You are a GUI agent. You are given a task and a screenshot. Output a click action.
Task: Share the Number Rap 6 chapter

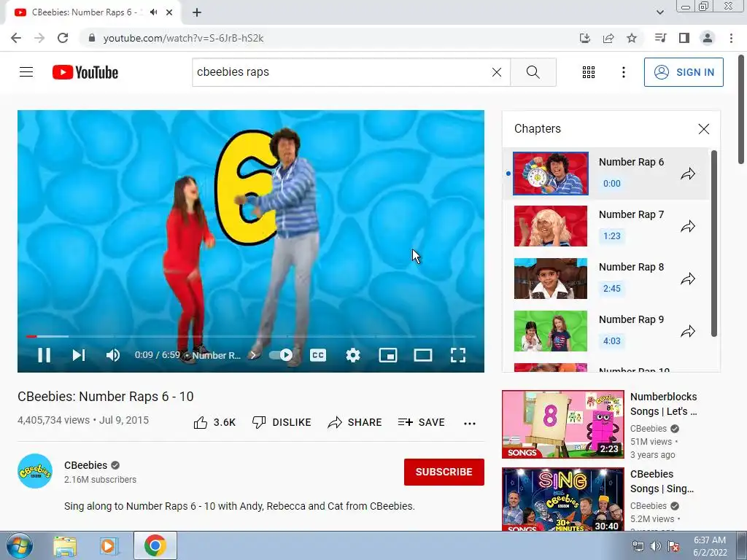[x=688, y=174]
